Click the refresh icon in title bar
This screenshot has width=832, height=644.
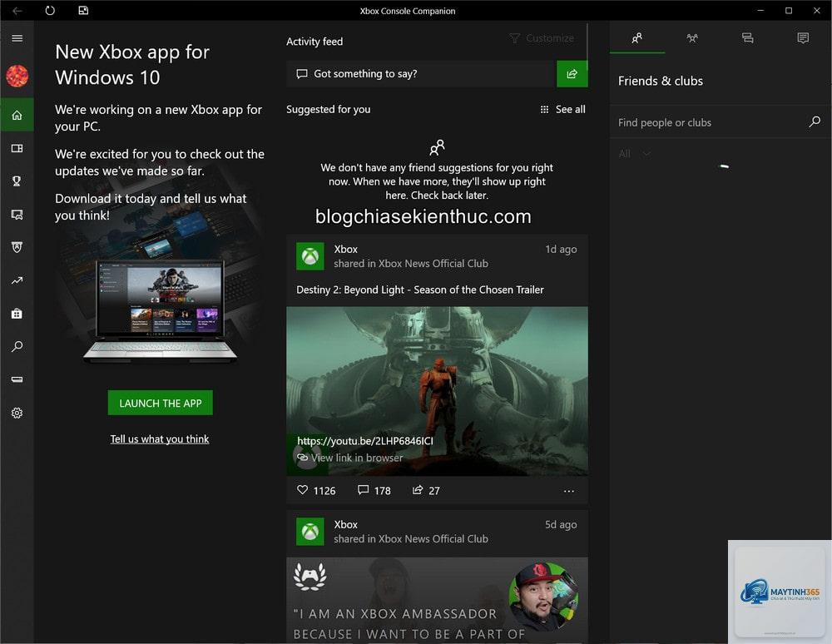tap(50, 11)
